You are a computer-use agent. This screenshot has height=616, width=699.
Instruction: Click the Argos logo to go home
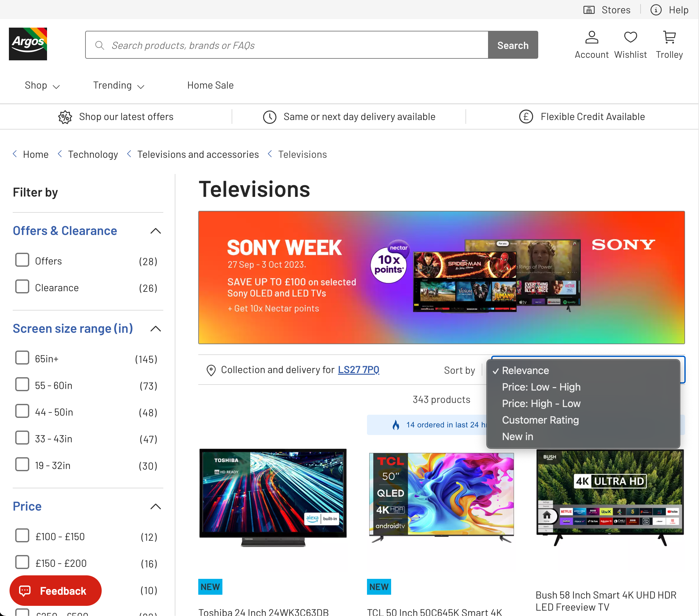[28, 44]
